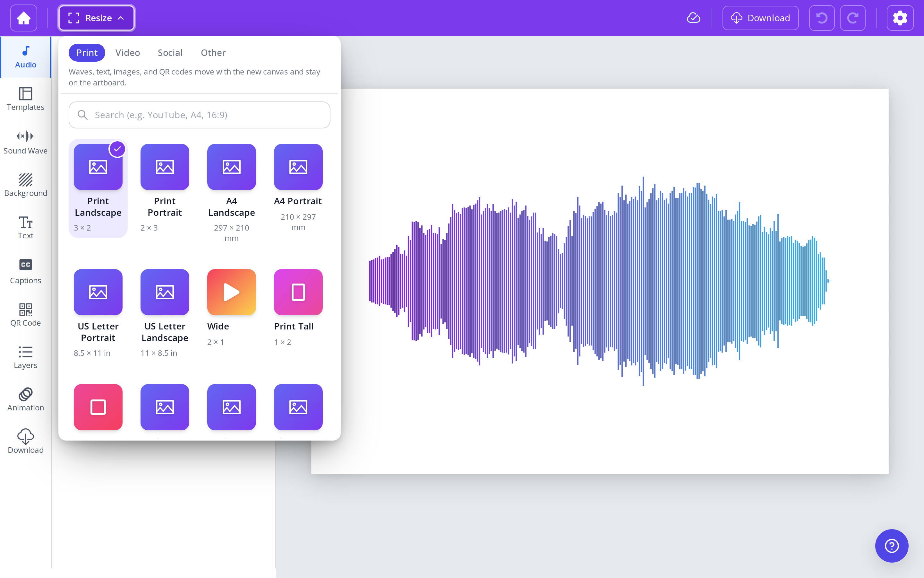Pick the US Letter Portrait preset
The image size is (924, 578).
[98, 314]
